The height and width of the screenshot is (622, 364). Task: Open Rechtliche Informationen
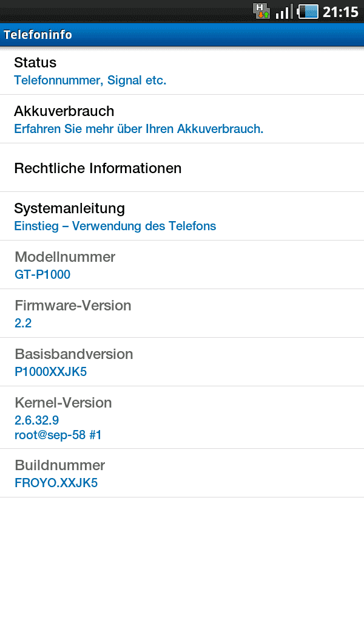click(182, 168)
